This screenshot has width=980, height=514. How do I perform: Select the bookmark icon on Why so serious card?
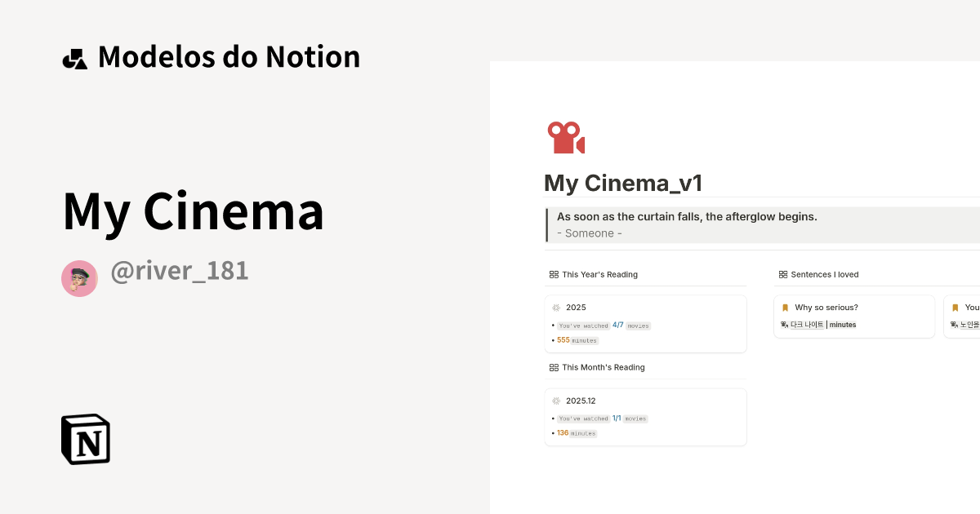(786, 307)
